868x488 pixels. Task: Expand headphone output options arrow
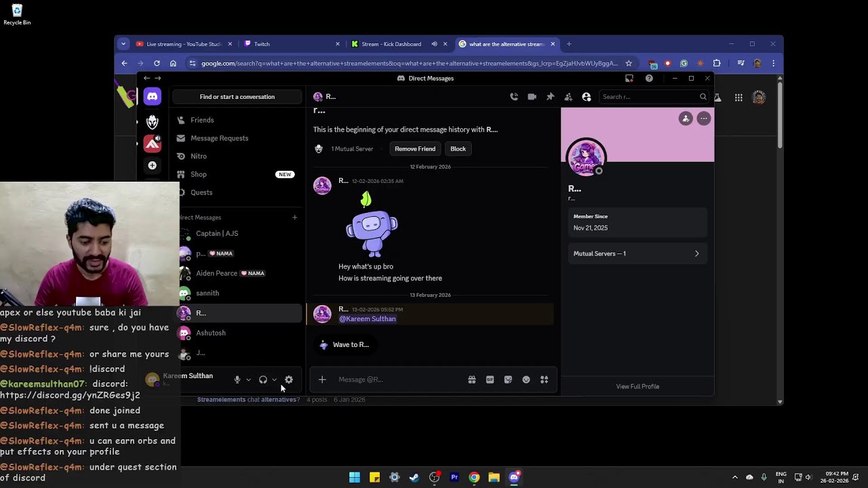(x=274, y=380)
